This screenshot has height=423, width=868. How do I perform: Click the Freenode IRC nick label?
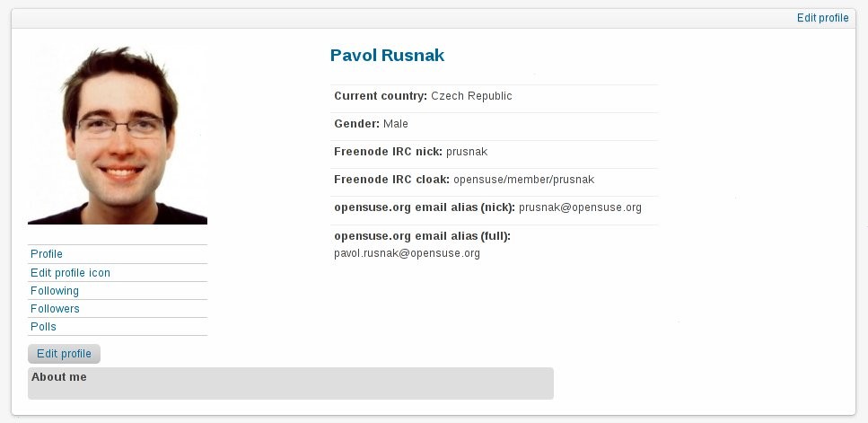click(x=388, y=152)
